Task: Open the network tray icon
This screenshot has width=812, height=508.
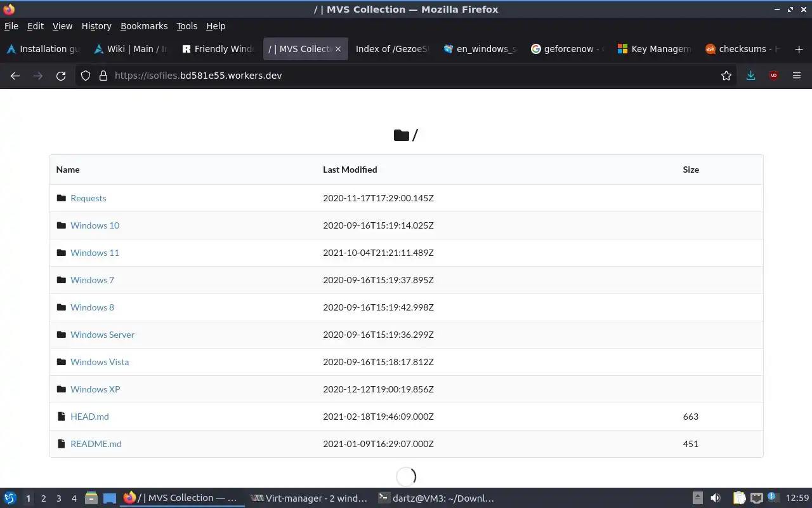Action: click(756, 498)
